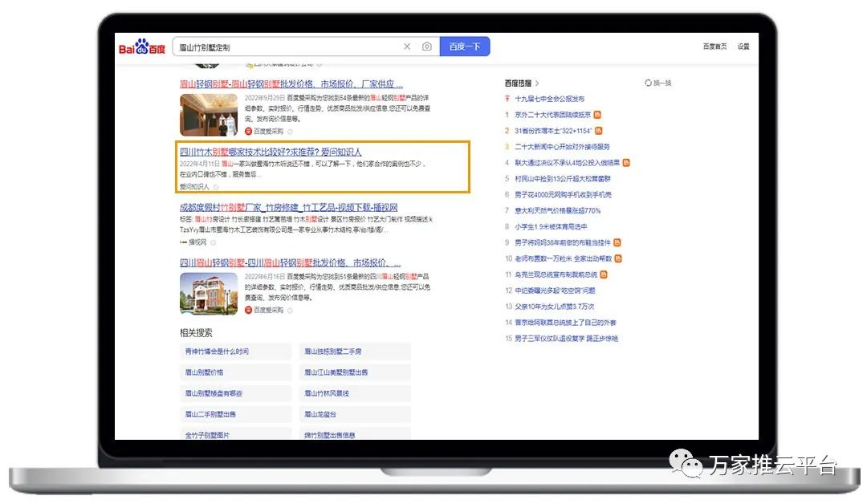This screenshot has width=867, height=504.
Task: Open hot topic 意大利天然气价格暴涨超770%
Action: click(x=557, y=210)
